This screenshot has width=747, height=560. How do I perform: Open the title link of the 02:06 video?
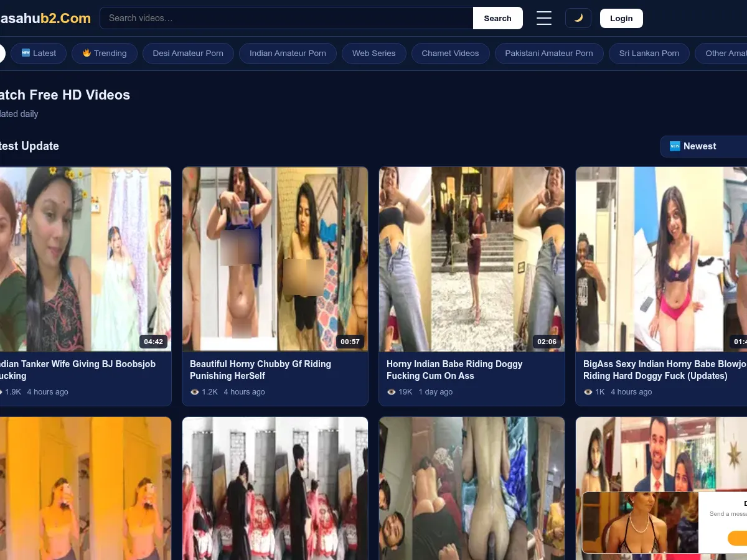454,370
